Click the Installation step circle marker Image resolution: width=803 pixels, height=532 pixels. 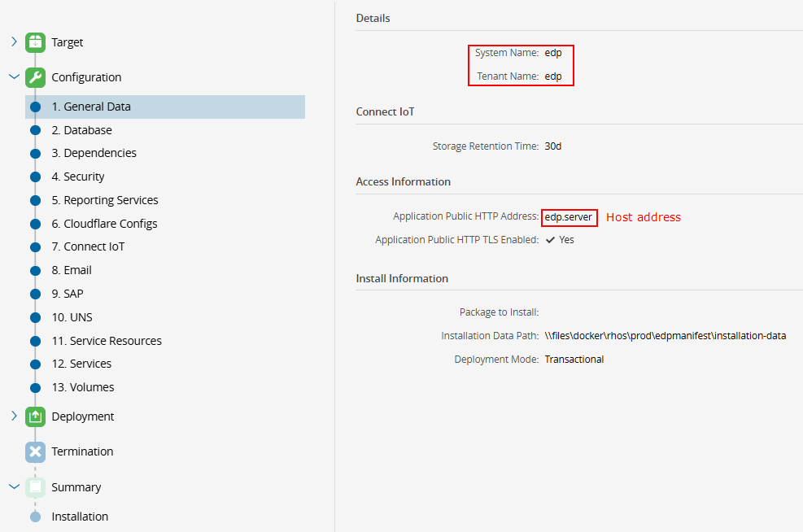tap(35, 517)
